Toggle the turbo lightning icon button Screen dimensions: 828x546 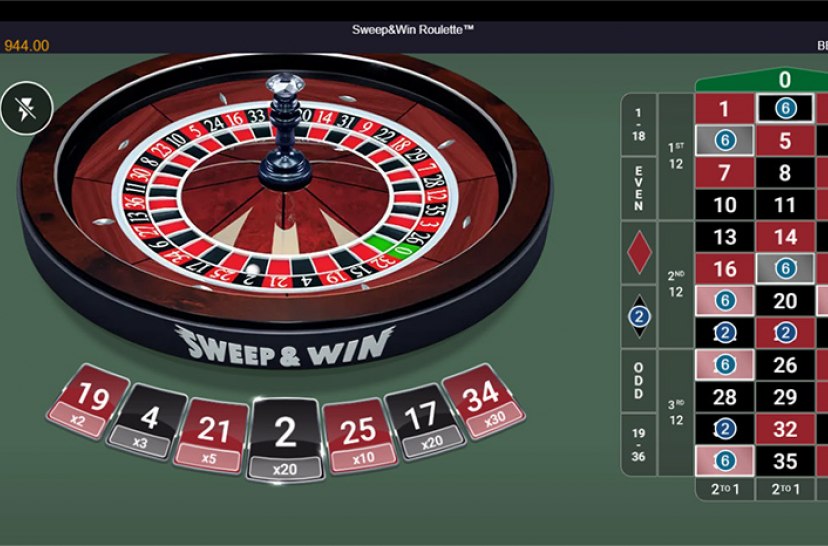[x=26, y=109]
